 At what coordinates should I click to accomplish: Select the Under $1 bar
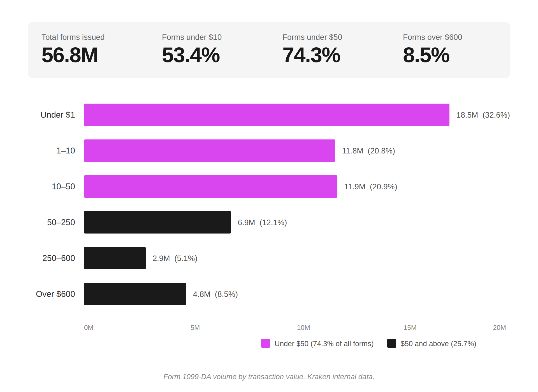pyautogui.click(x=266, y=115)
